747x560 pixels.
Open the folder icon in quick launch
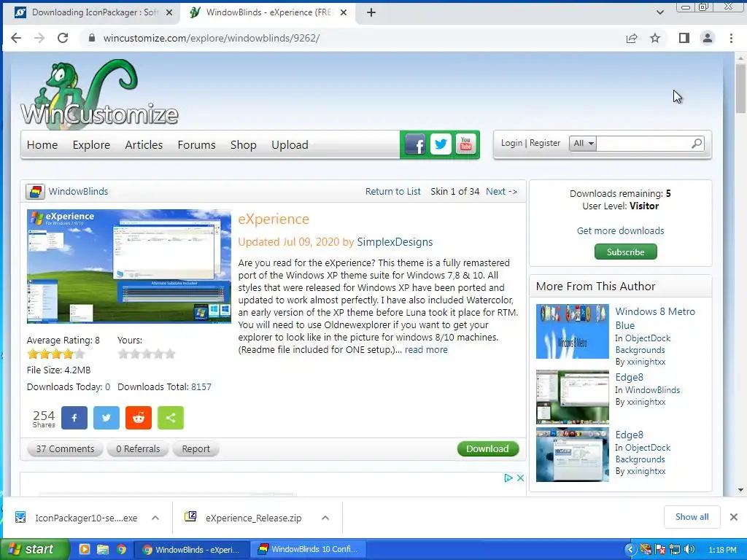click(x=103, y=550)
